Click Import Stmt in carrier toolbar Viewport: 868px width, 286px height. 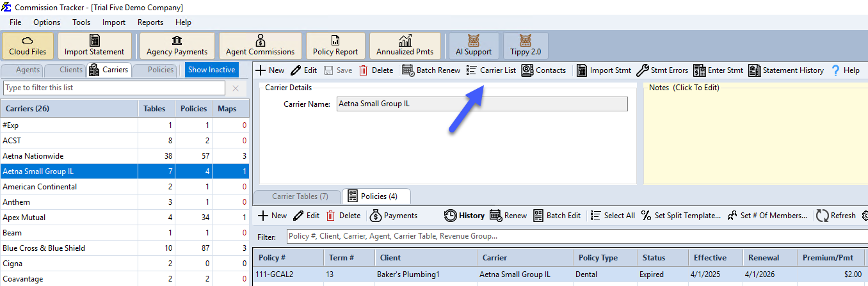[604, 70]
